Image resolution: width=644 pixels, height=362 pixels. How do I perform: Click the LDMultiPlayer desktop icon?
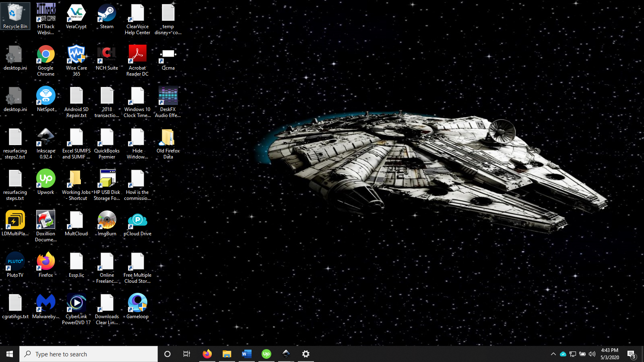point(15,223)
